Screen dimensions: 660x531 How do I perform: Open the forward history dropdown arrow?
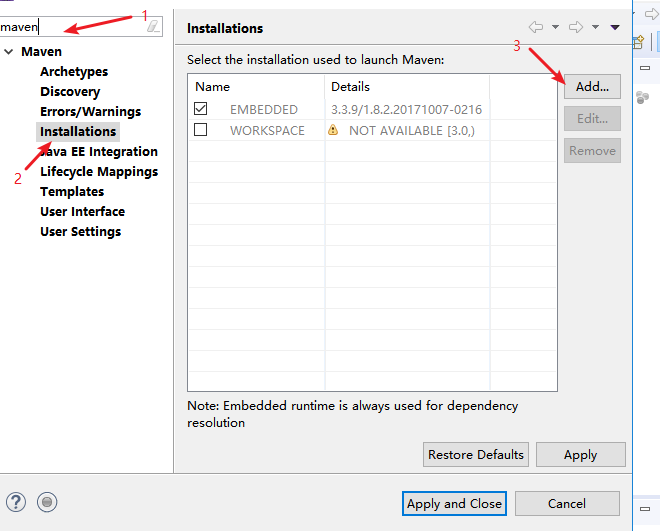point(595,27)
